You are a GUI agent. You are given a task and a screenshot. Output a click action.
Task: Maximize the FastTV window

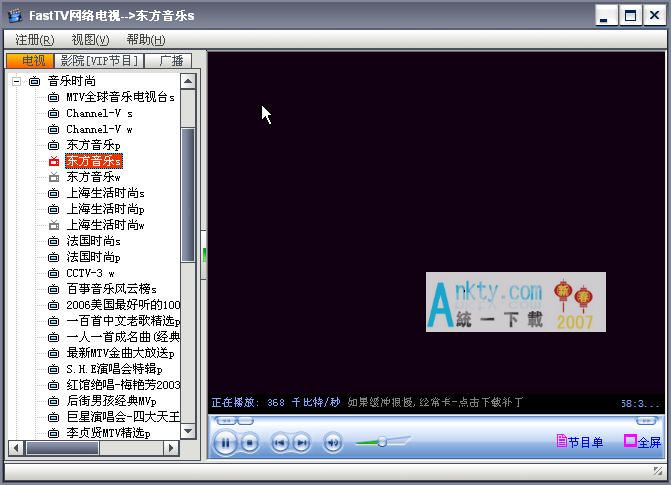point(630,15)
